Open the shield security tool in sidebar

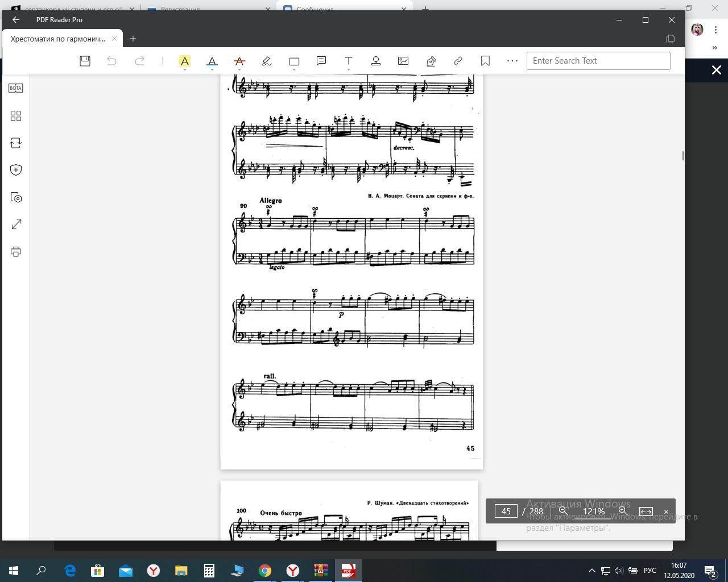click(x=16, y=170)
